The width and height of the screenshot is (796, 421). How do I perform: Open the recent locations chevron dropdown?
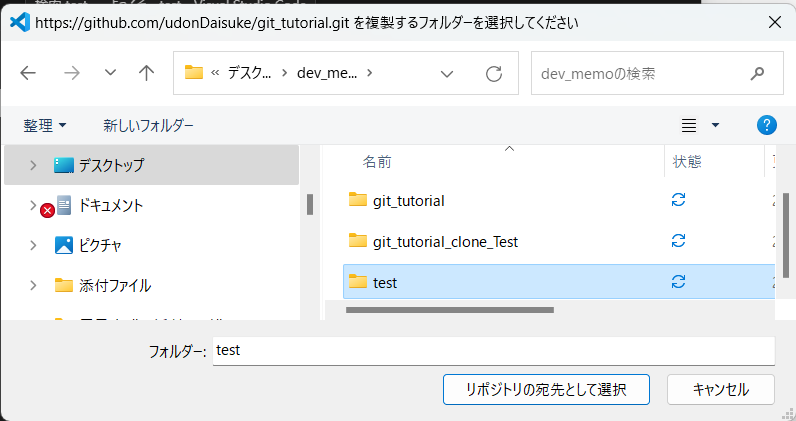click(110, 73)
